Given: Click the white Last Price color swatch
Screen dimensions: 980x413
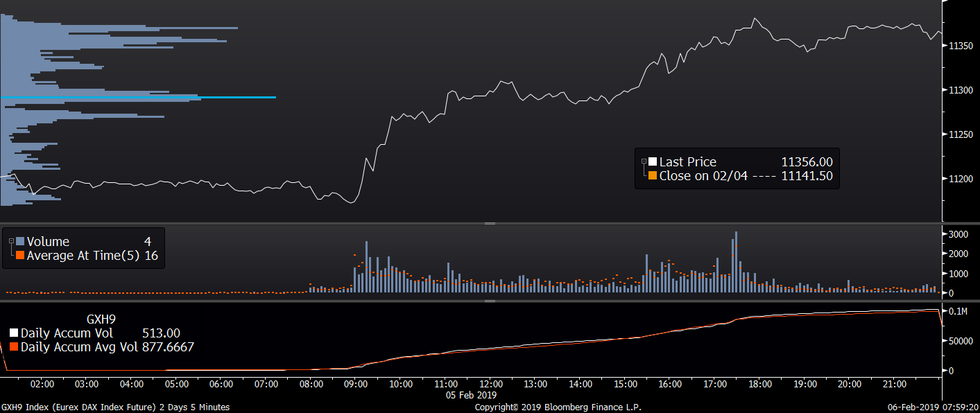Looking at the screenshot, I should tap(652, 162).
